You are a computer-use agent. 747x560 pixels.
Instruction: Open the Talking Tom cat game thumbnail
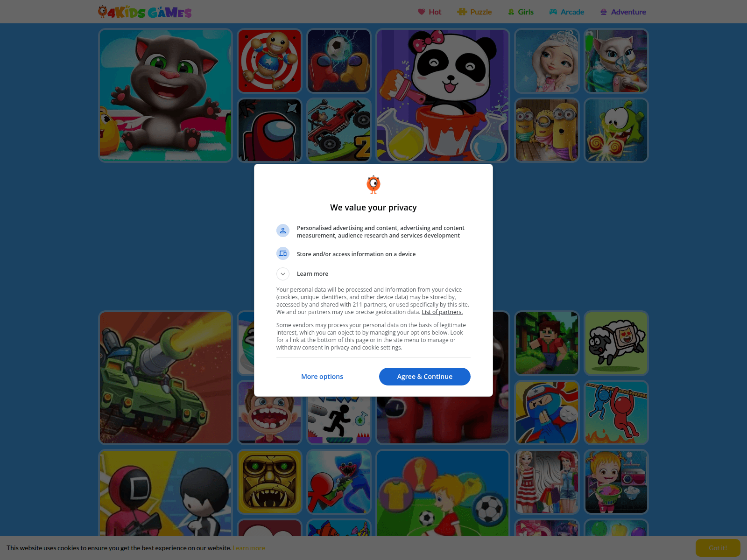click(166, 96)
